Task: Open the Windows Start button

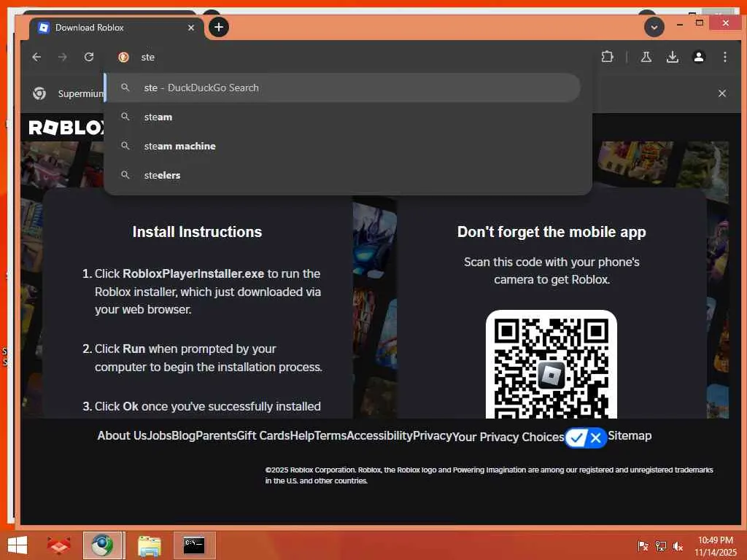Action: (18, 545)
